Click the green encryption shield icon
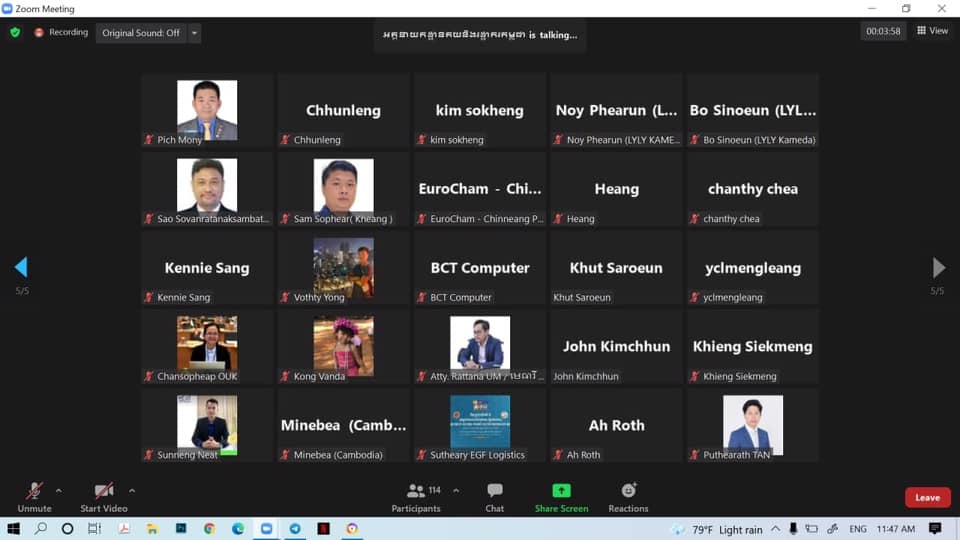 [x=15, y=32]
